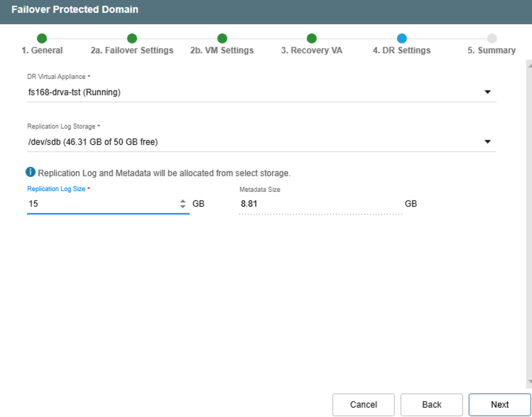Image resolution: width=532 pixels, height=417 pixels.
Task: Click the scrollbar's up arrow at top right
Action: pyautogui.click(x=528, y=65)
